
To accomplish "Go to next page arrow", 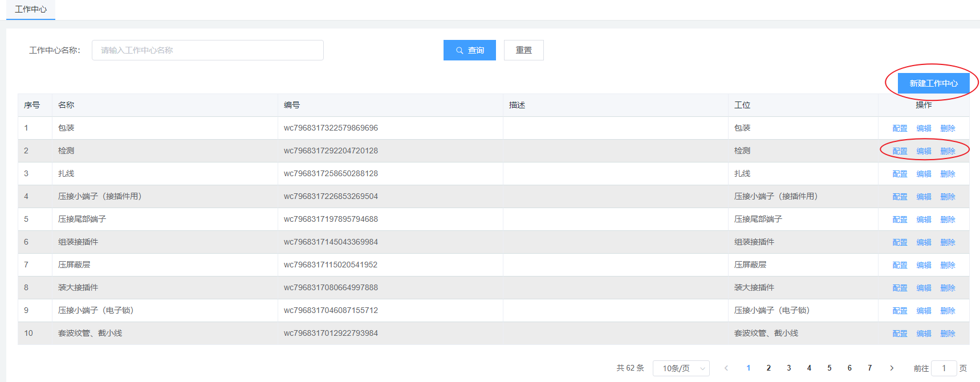I will coord(892,368).
